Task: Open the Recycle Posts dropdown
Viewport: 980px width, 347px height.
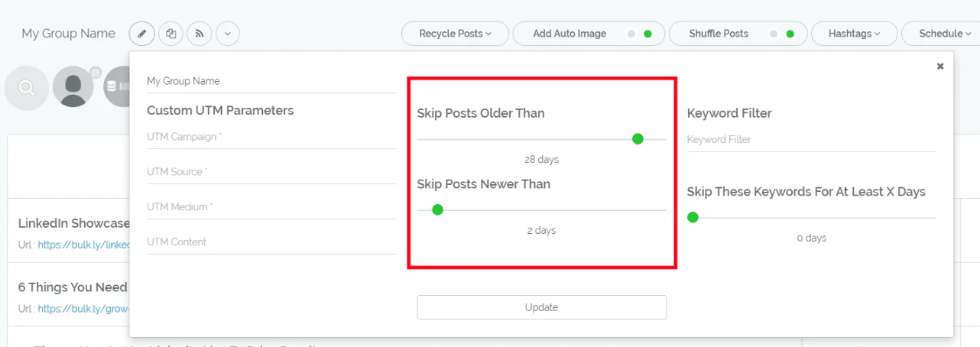Action: [455, 34]
